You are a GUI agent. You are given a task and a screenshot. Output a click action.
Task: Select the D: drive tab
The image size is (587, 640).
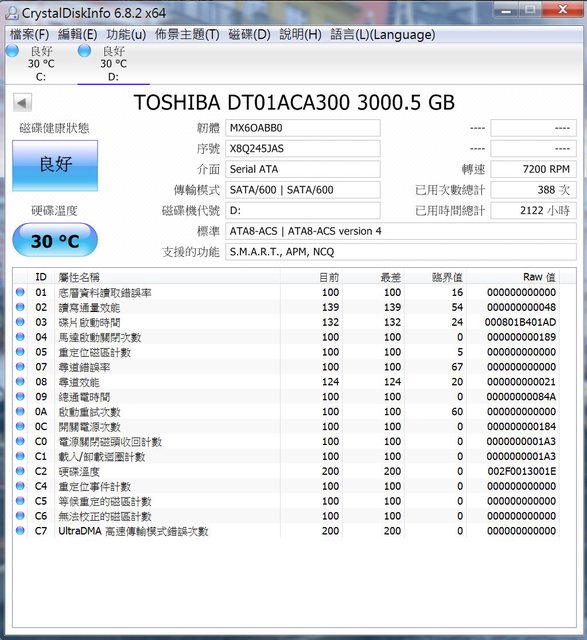point(113,64)
